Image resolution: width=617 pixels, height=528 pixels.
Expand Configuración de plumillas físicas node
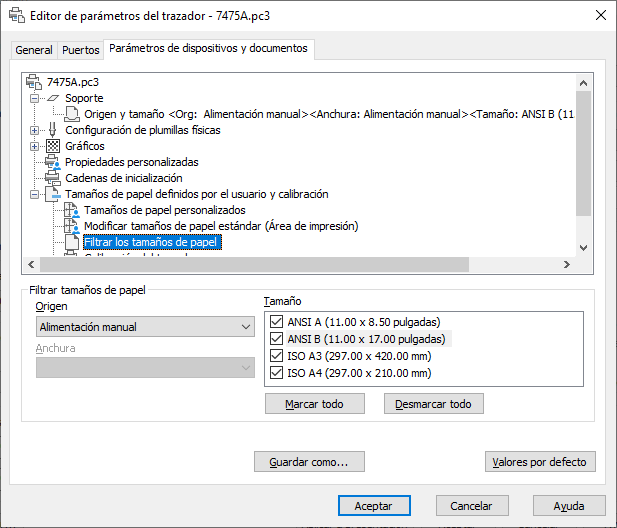coord(35,130)
